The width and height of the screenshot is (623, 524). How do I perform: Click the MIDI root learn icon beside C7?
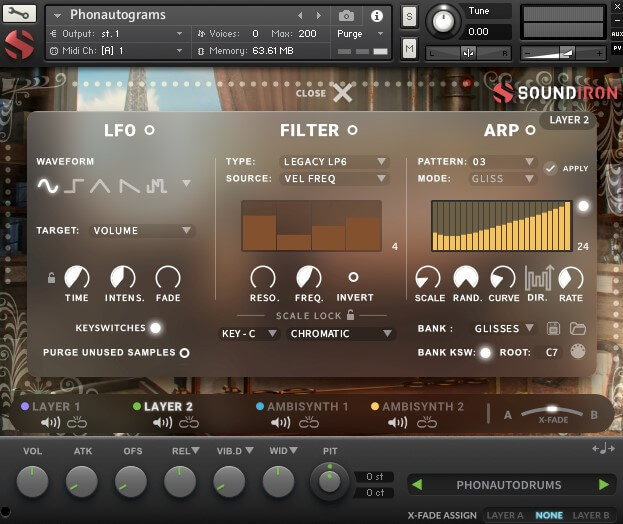click(x=578, y=352)
